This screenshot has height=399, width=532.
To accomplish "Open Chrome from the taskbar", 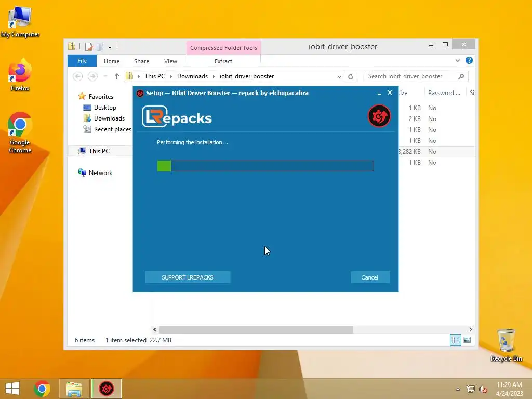I will (42, 389).
